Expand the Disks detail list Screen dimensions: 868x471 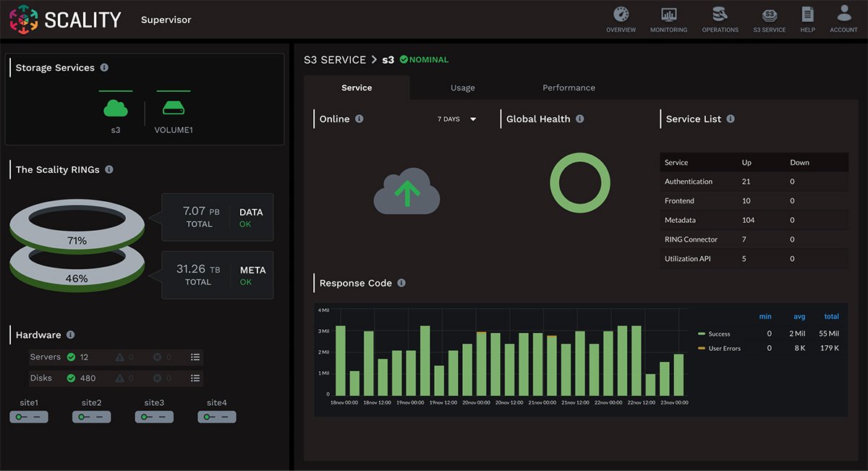coord(195,378)
